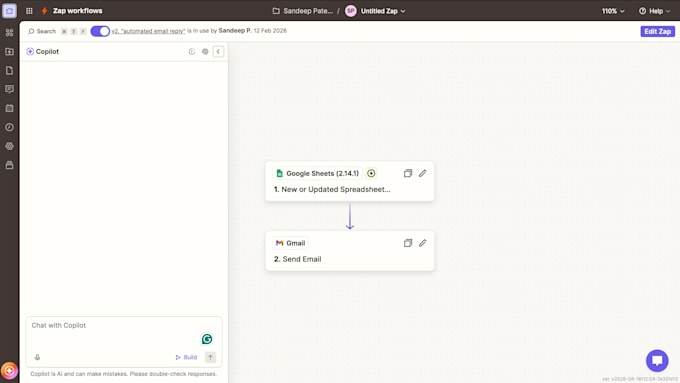This screenshot has width=680, height=383.
Task: Click the microphone icon in Copilot chat
Action: tap(37, 357)
